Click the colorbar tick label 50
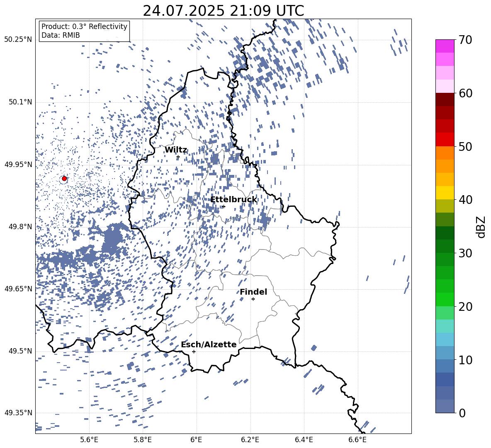 click(x=465, y=146)
